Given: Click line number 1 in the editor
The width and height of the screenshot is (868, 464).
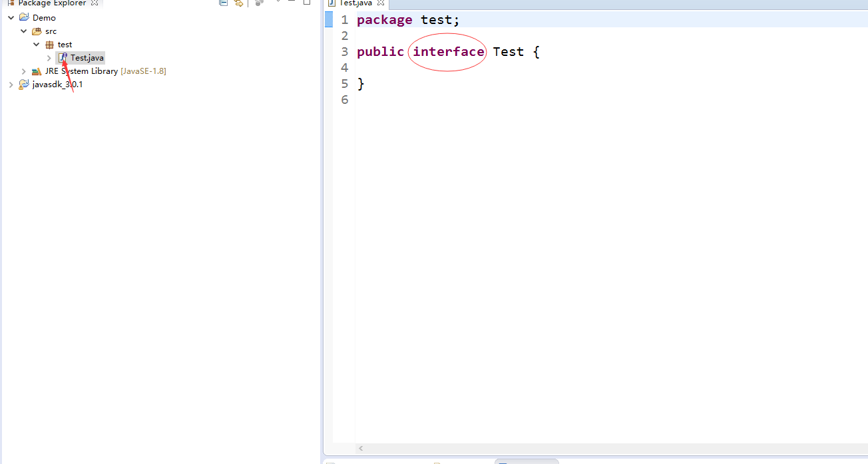Looking at the screenshot, I should click(345, 20).
